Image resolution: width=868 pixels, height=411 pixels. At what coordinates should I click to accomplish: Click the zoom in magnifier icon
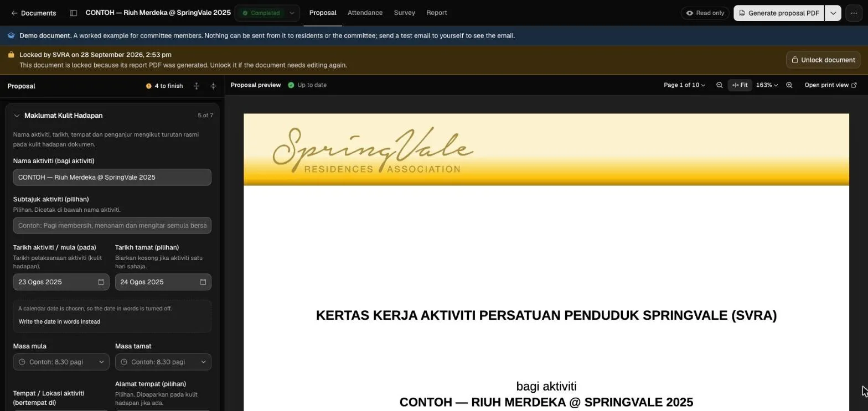tap(789, 85)
